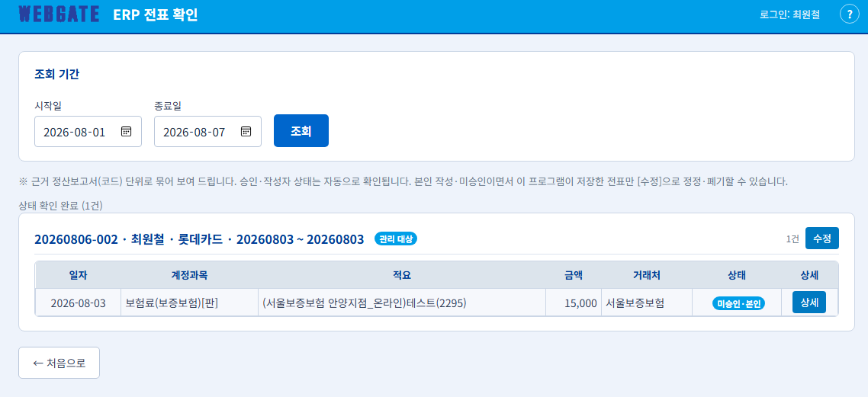Select the 15,000 amount cell
The width and height of the screenshot is (868, 397).
[x=574, y=303]
